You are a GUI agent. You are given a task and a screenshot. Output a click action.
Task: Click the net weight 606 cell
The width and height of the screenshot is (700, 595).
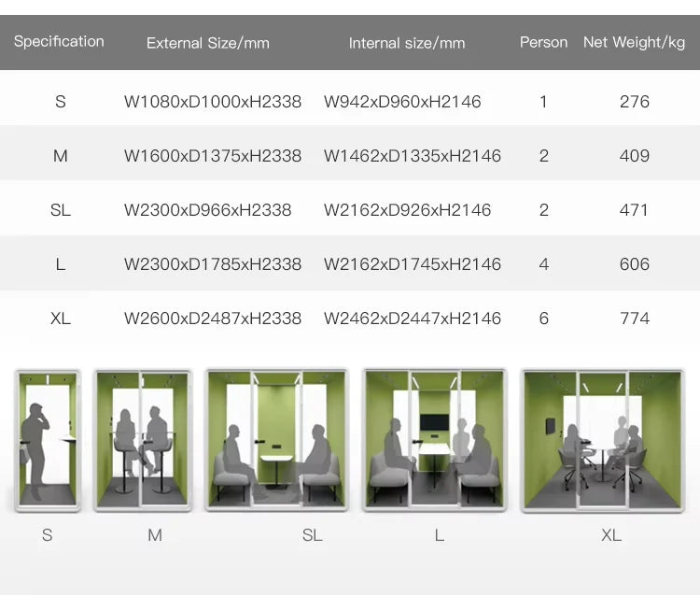coord(635,264)
